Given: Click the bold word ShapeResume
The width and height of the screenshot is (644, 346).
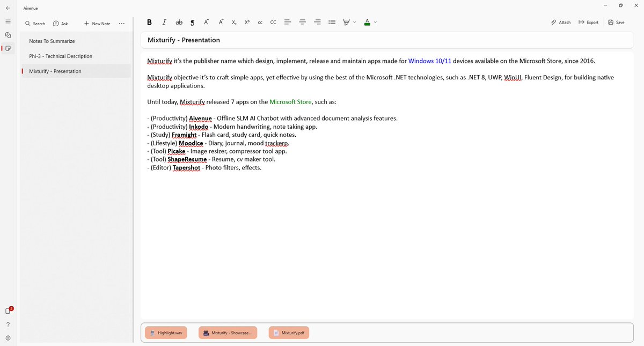Looking at the screenshot, I should point(187,160).
